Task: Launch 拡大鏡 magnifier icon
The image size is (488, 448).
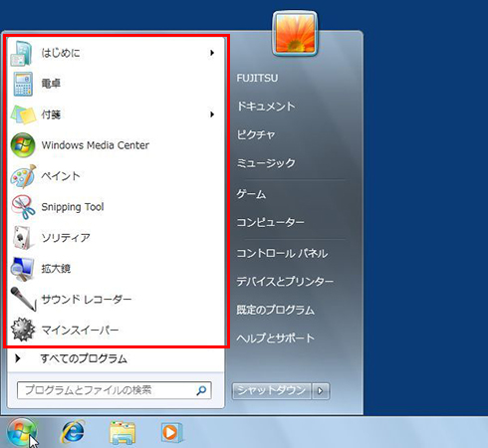Action: (22, 269)
